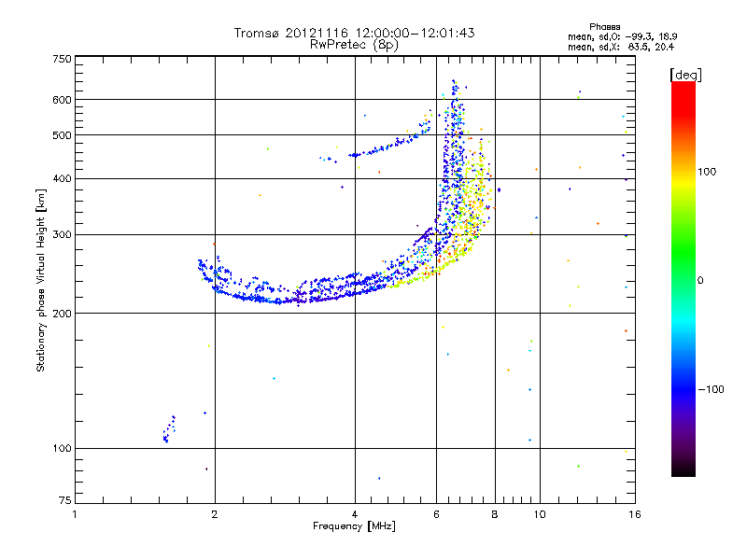747x560 pixels.
Task: Click y-axis tick label '400'
Action: (x=62, y=179)
